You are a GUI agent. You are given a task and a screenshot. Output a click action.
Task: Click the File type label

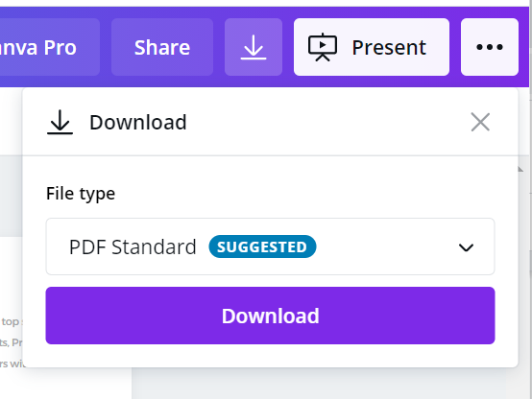click(x=81, y=194)
